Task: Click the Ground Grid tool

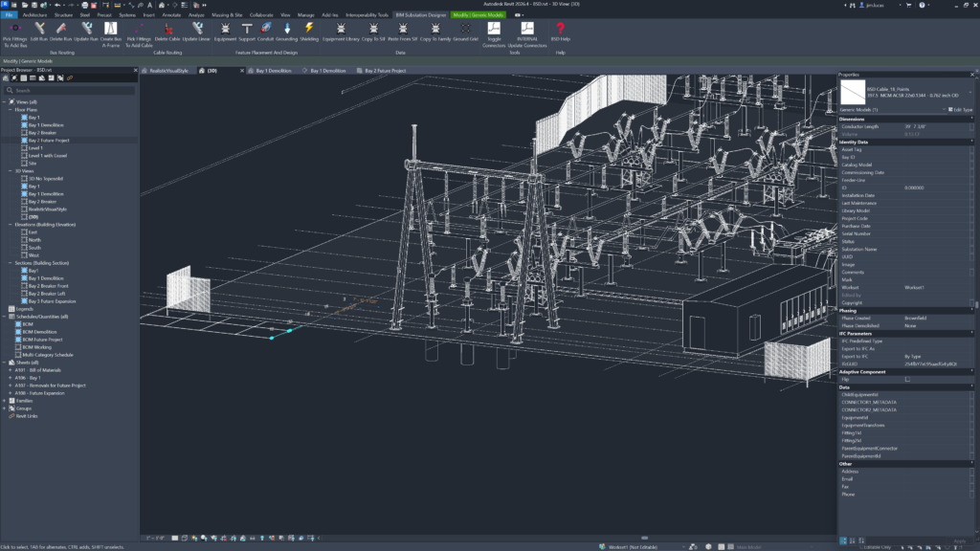Action: click(464, 30)
